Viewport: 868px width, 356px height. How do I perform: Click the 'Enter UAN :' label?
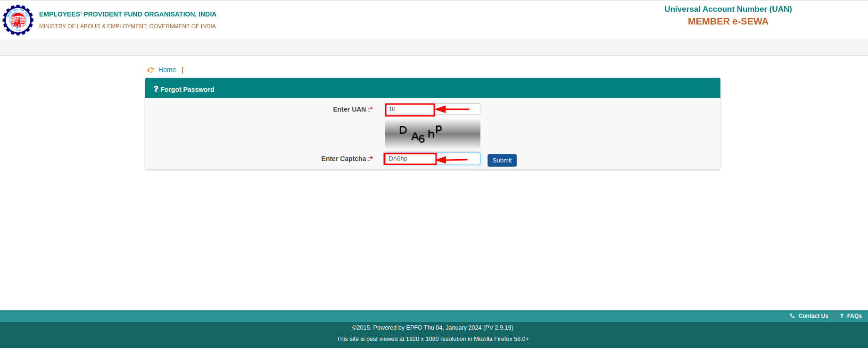(353, 109)
